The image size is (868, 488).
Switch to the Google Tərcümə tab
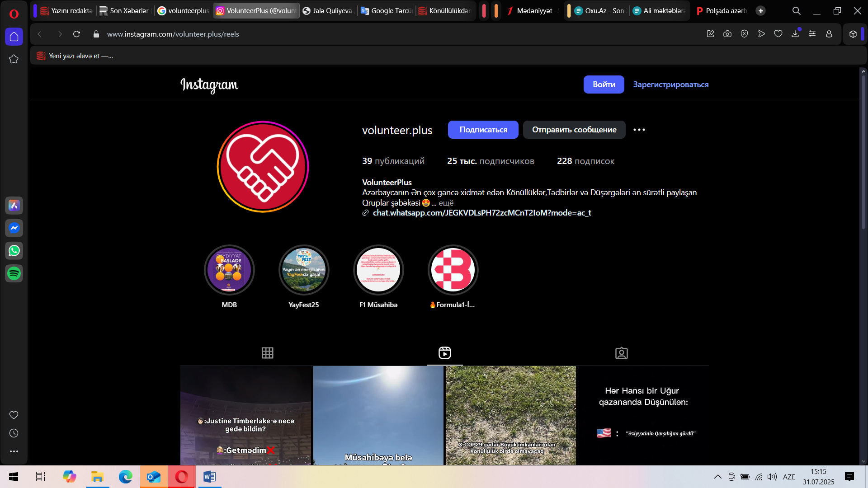click(x=386, y=11)
